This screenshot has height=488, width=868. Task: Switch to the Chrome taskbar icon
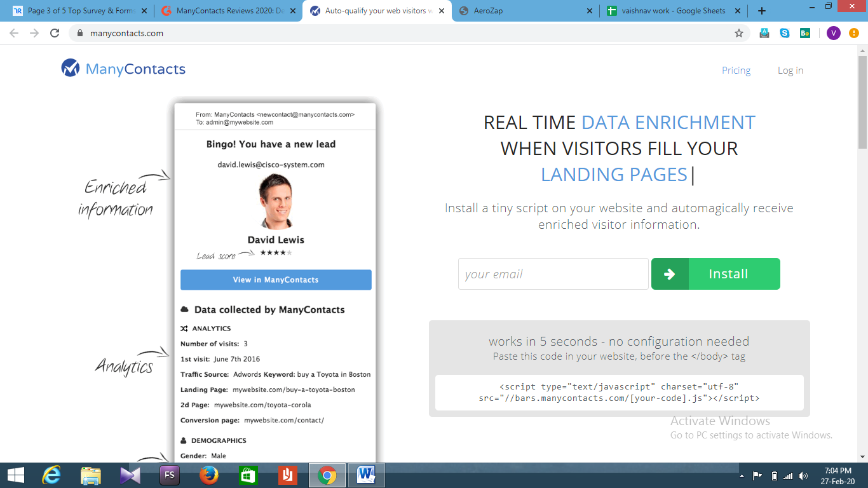(327, 475)
